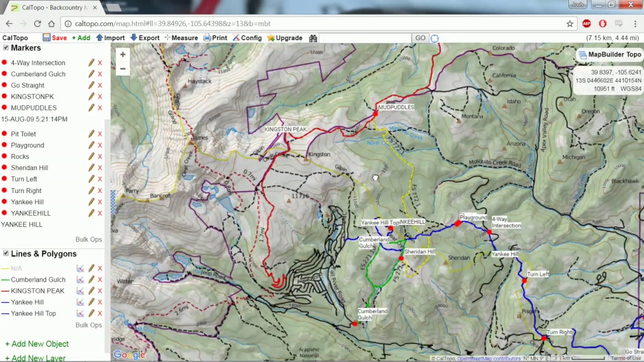Click the Upgrade link
The width and height of the screenshot is (644, 362).
pos(285,38)
